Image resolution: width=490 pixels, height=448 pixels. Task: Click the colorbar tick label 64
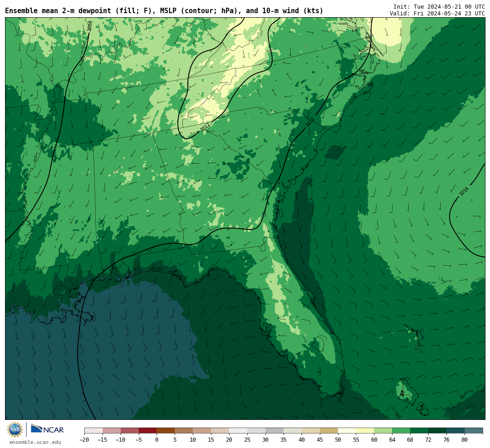392,439
